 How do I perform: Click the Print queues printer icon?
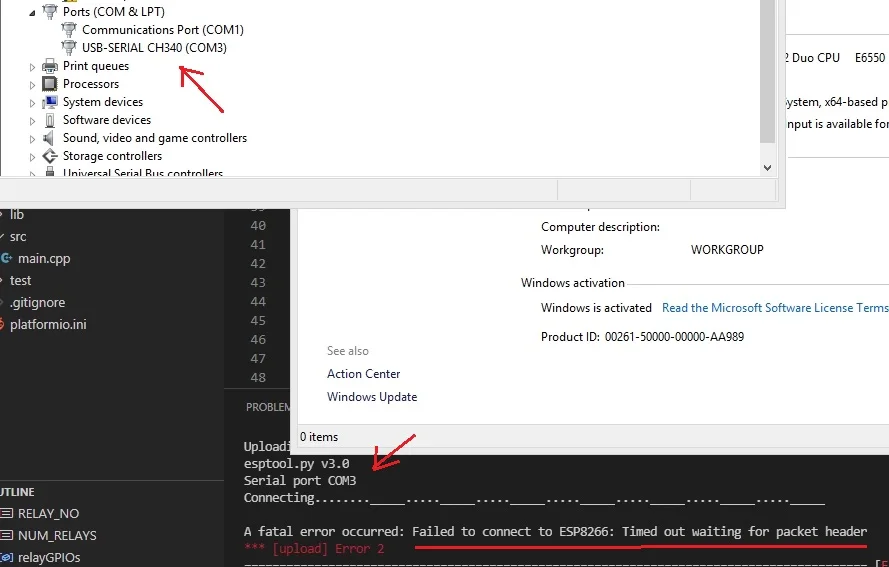(50, 66)
